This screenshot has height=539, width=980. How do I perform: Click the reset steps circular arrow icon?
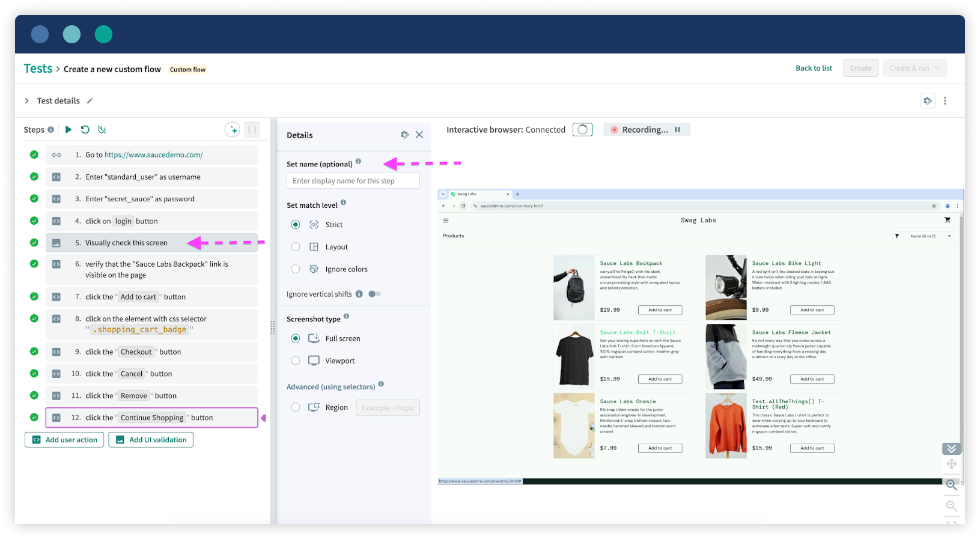pyautogui.click(x=85, y=130)
